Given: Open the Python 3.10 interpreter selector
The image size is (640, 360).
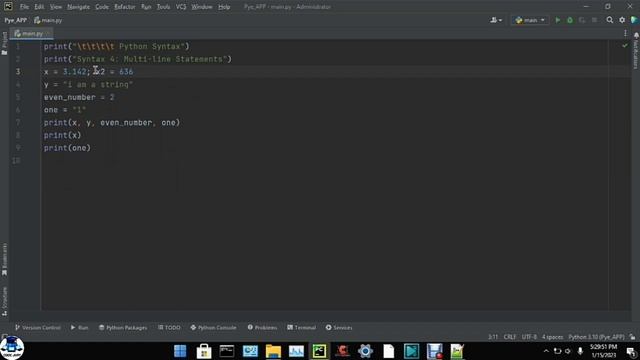Looking at the screenshot, I should pyautogui.click(x=596, y=337).
